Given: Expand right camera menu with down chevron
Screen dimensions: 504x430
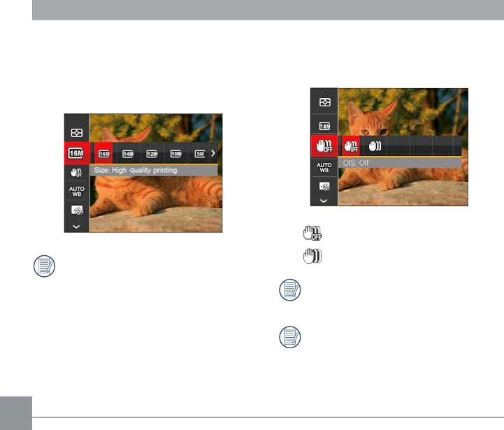Looking at the screenshot, I should click(x=324, y=201).
